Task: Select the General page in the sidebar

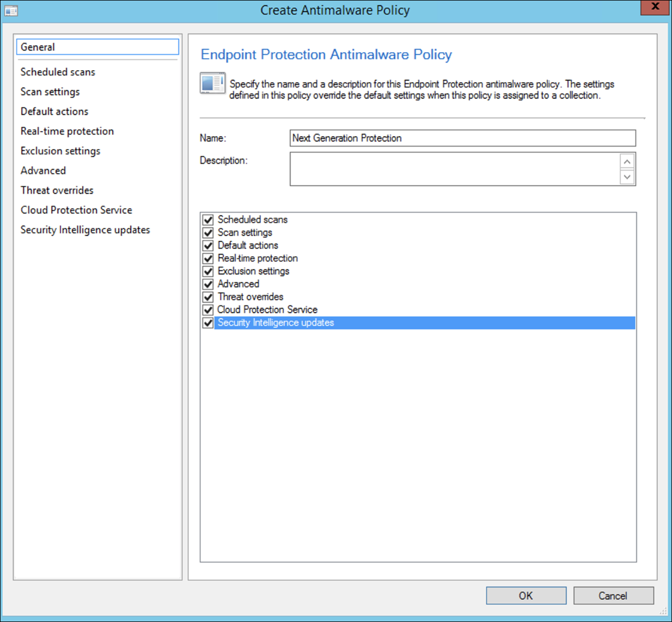Action: point(97,47)
